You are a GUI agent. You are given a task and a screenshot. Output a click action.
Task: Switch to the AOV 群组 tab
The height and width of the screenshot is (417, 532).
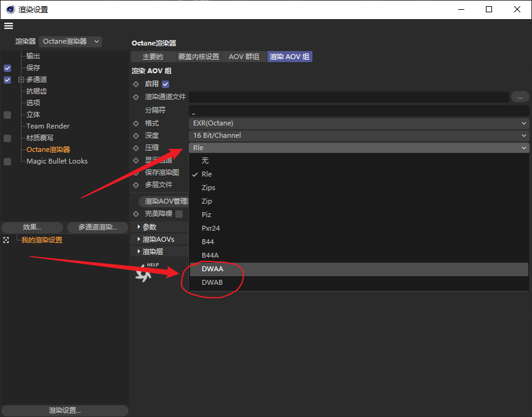pos(244,57)
